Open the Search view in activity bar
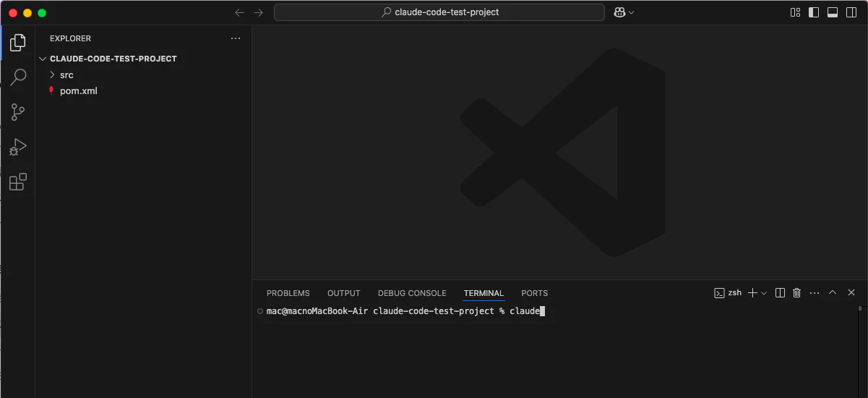 [17, 77]
